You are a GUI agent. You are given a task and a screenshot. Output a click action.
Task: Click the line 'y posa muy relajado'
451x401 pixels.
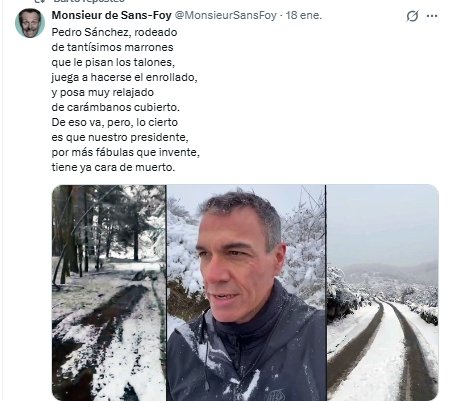click(103, 92)
